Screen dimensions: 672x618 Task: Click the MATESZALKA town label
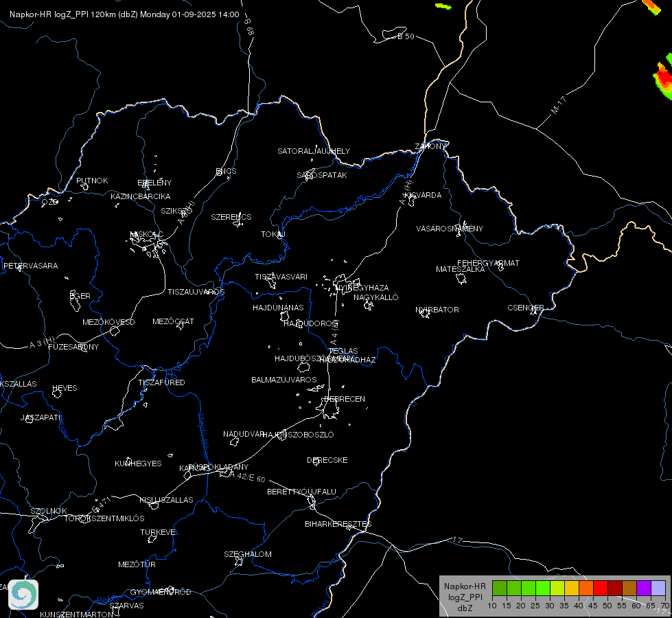pos(461,269)
